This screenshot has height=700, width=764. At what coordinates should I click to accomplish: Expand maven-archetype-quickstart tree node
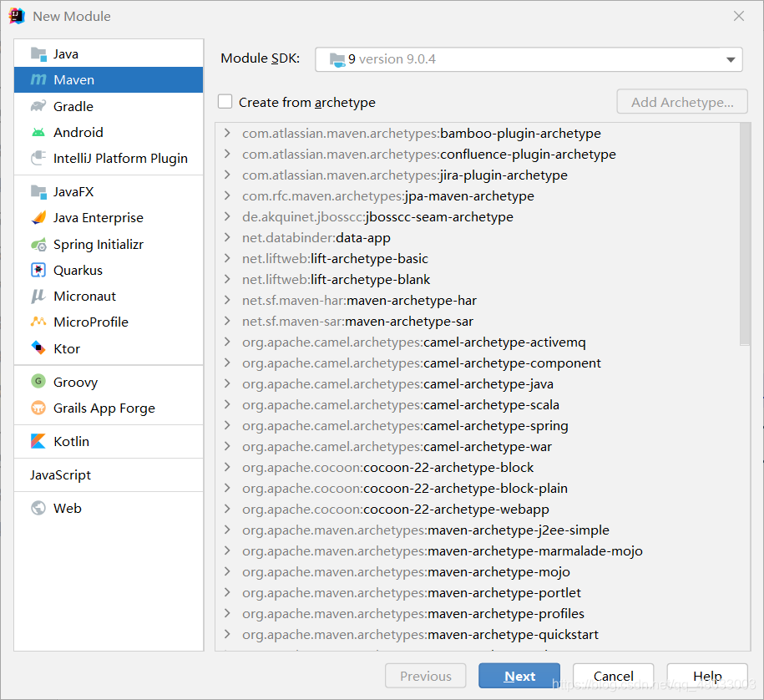tap(227, 634)
